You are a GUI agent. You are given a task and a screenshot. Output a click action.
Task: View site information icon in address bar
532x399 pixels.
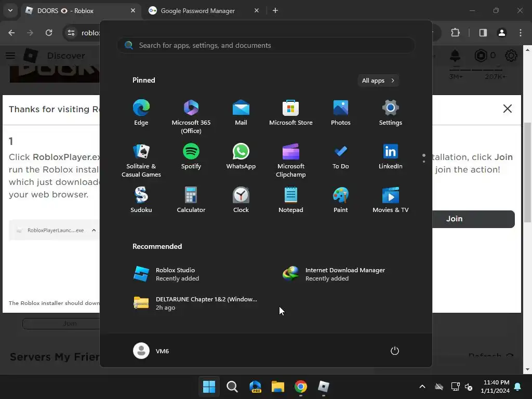(x=71, y=33)
